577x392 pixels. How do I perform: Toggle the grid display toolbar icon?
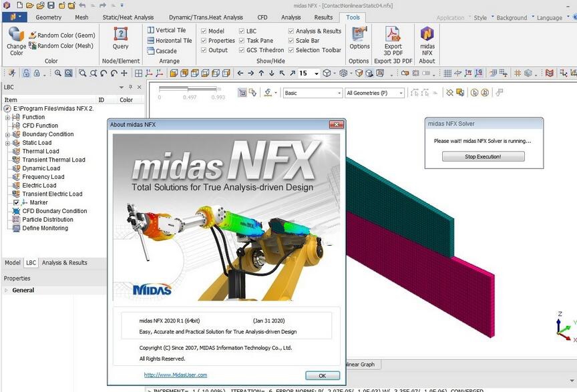(447, 73)
